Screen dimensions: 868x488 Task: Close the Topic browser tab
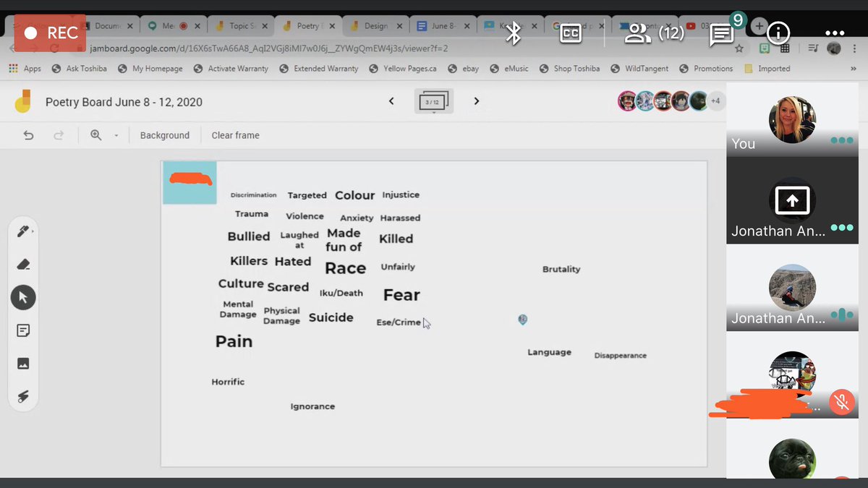(x=265, y=26)
